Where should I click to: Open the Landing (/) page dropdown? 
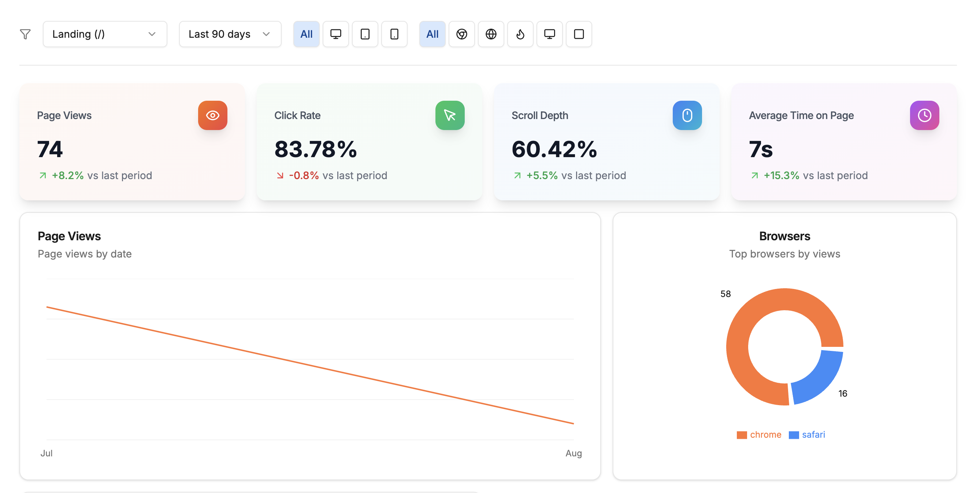coord(105,34)
